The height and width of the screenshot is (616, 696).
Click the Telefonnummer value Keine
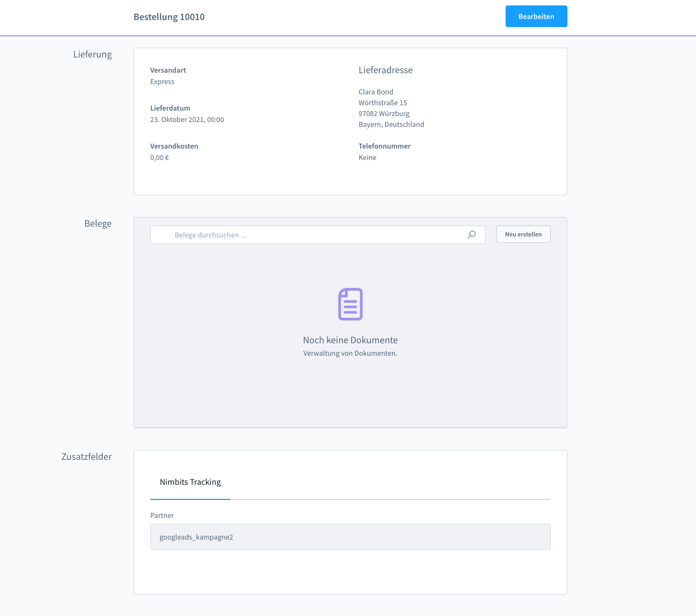pos(367,158)
